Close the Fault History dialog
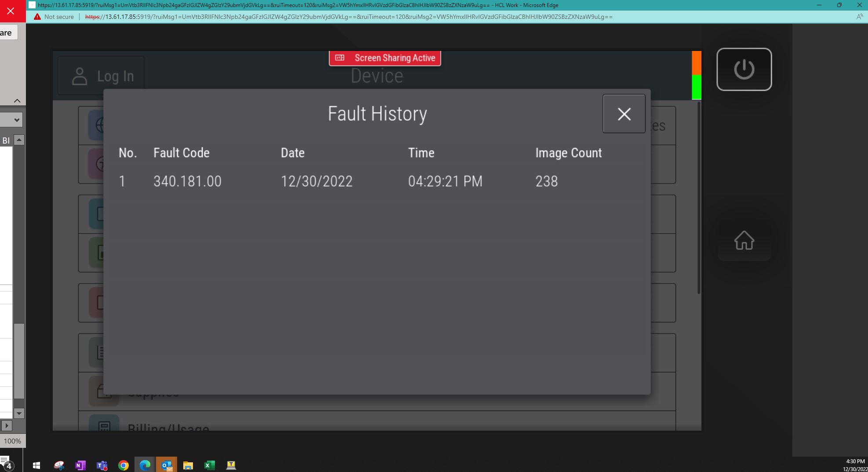The height and width of the screenshot is (472, 868). pyautogui.click(x=624, y=114)
